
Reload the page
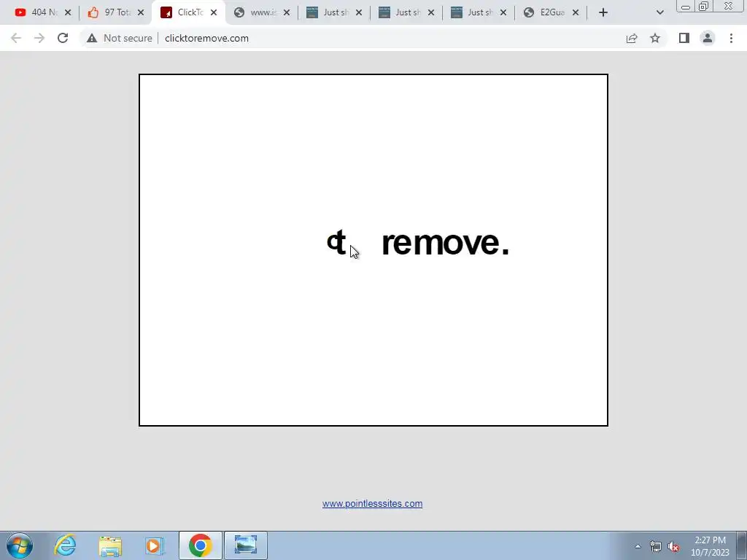tap(63, 38)
